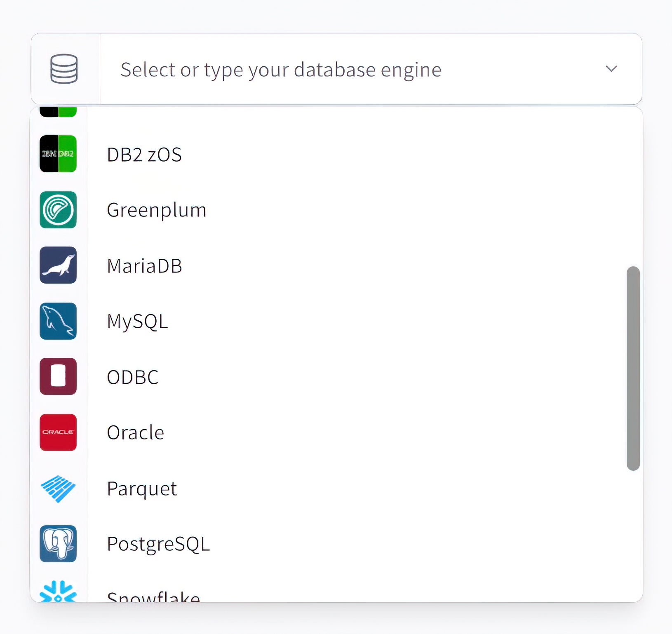The width and height of the screenshot is (672, 634).
Task: Click the PostgreSQL elephant logo icon
Action: click(x=58, y=544)
